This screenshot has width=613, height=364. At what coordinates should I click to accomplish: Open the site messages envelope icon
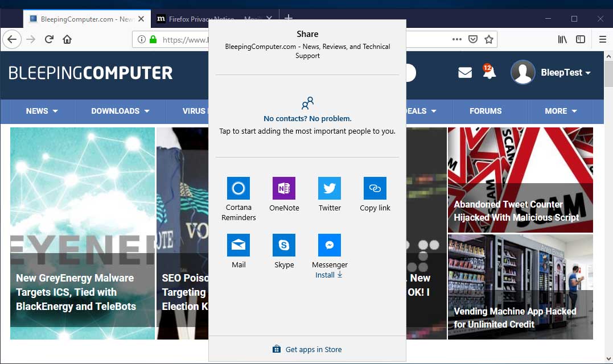pyautogui.click(x=465, y=73)
